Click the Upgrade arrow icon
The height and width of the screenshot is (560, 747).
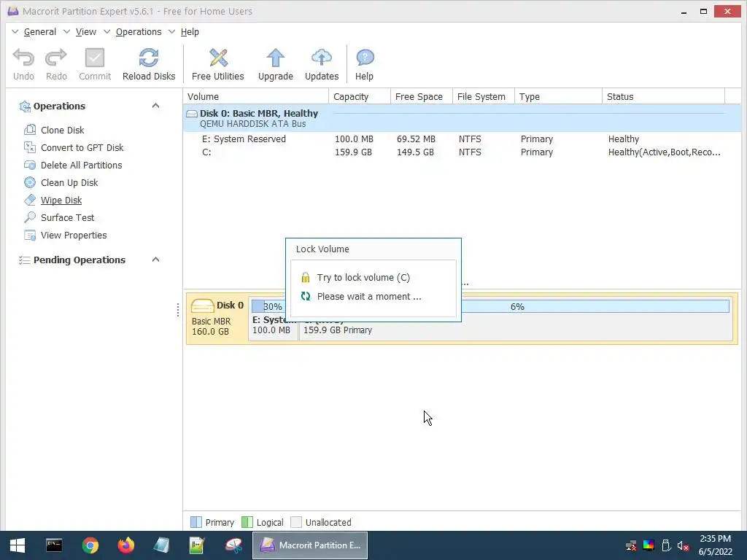coord(275,58)
